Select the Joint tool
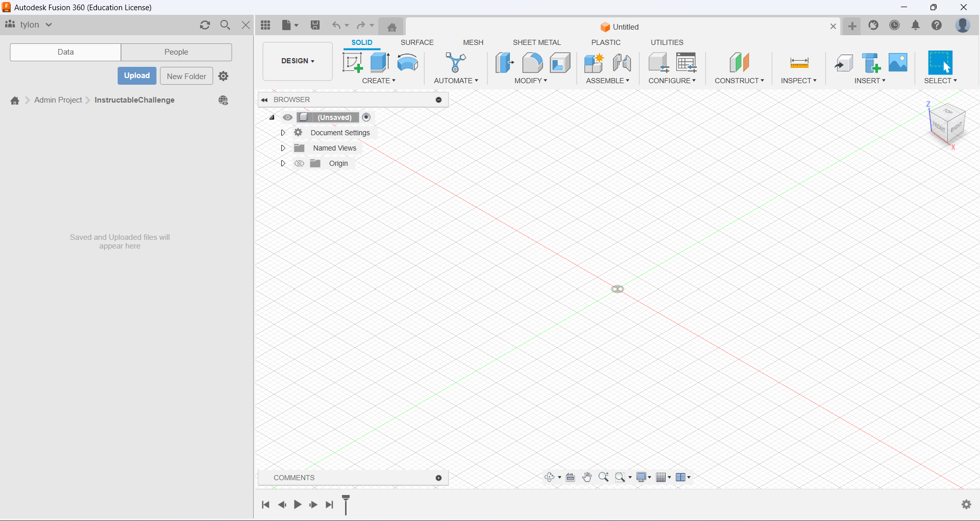Viewport: 980px width, 521px height. coord(622,62)
